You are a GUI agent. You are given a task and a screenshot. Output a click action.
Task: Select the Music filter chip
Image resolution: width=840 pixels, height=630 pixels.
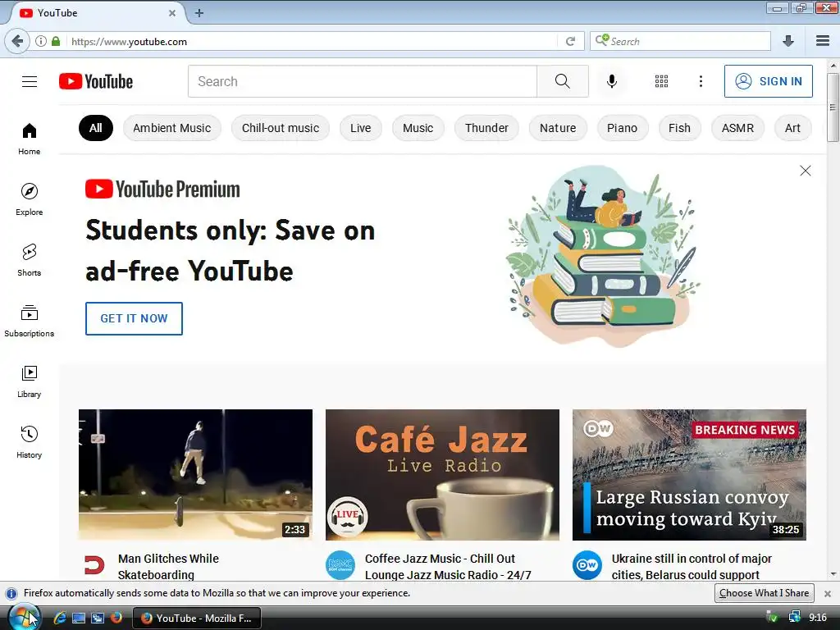coord(418,128)
